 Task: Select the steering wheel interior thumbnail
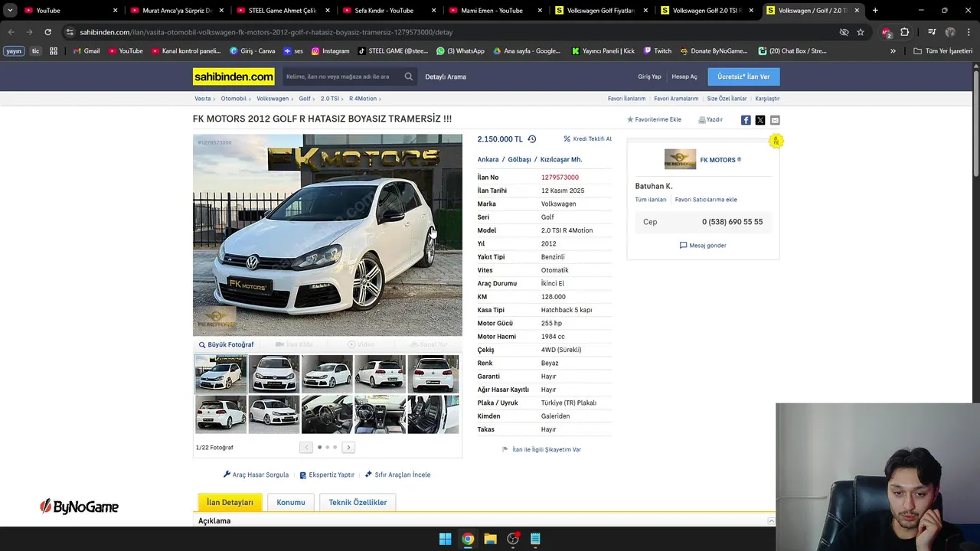[x=327, y=414]
